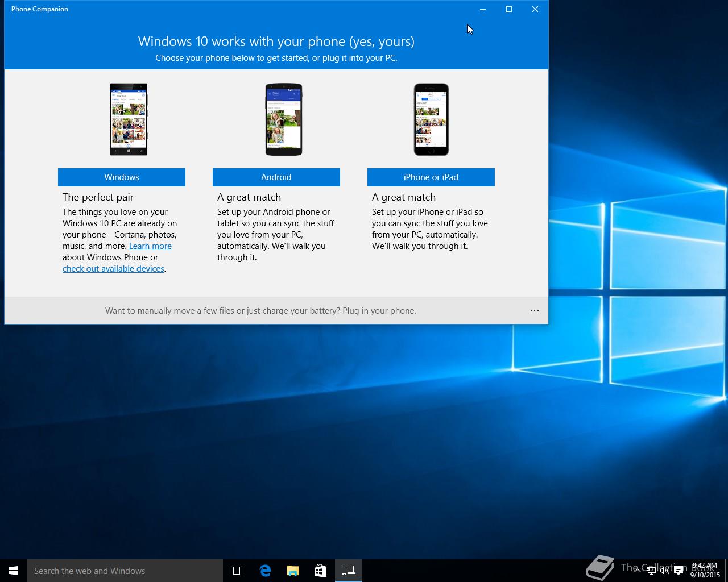Open the volume control tray icon
Screen dimensions: 728x582
[665, 571]
